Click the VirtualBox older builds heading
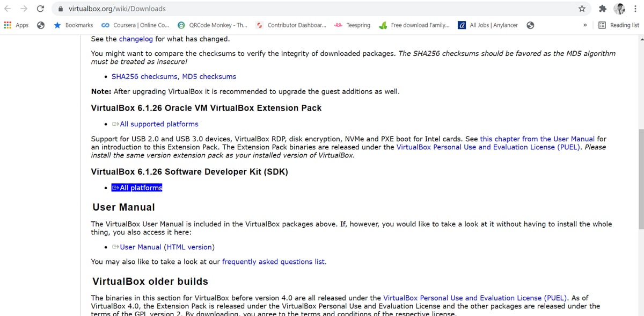This screenshot has height=316, width=644. (x=150, y=282)
